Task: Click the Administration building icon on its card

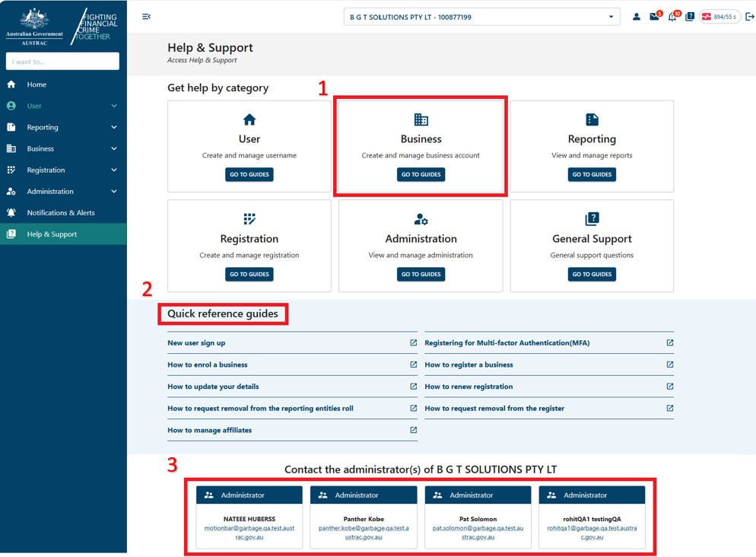Action: point(421,218)
